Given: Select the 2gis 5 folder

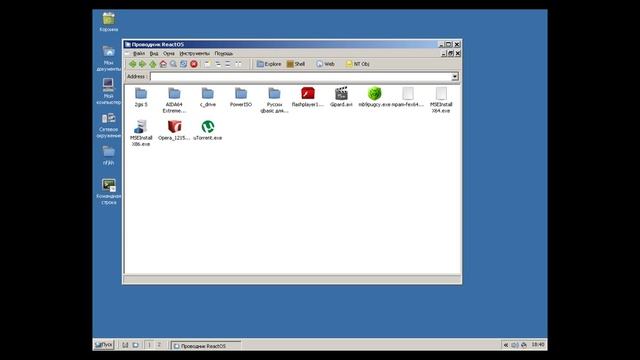Looking at the screenshot, I should pos(141,97).
